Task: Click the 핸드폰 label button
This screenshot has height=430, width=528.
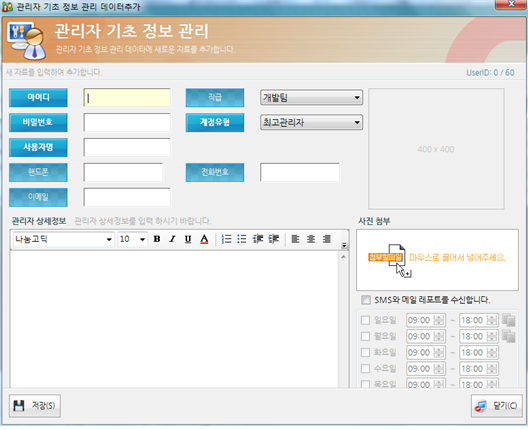Action: click(x=38, y=172)
